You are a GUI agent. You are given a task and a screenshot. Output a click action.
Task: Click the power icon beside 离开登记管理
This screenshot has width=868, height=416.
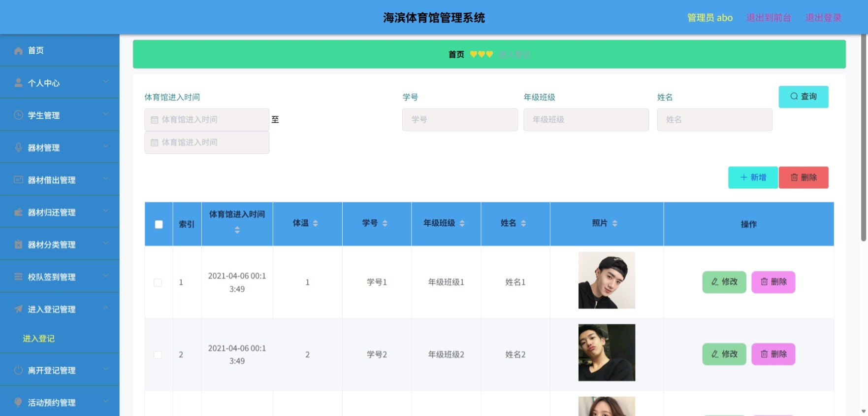(x=18, y=370)
